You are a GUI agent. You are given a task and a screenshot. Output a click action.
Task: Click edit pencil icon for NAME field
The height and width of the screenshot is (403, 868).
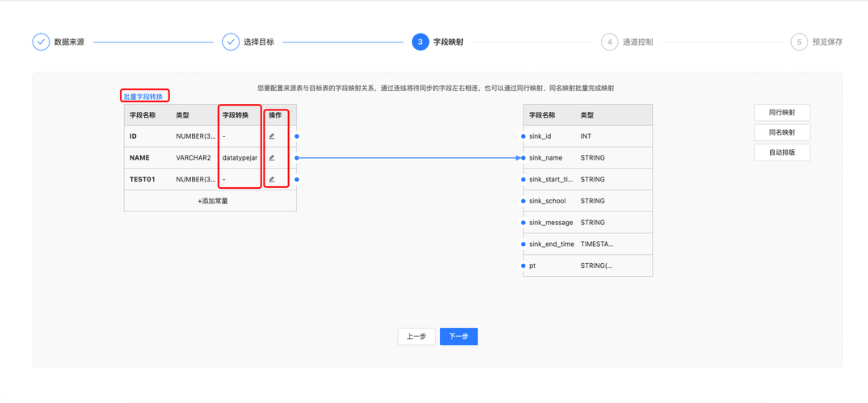pos(272,158)
